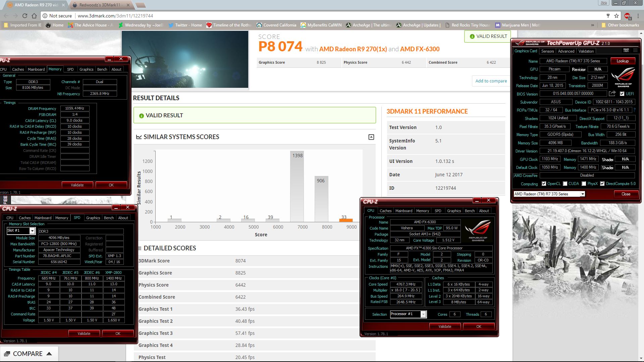The height and width of the screenshot is (362, 644).
Task: Open Caches tab in the CPU-Z memory window
Action: coord(18,69)
